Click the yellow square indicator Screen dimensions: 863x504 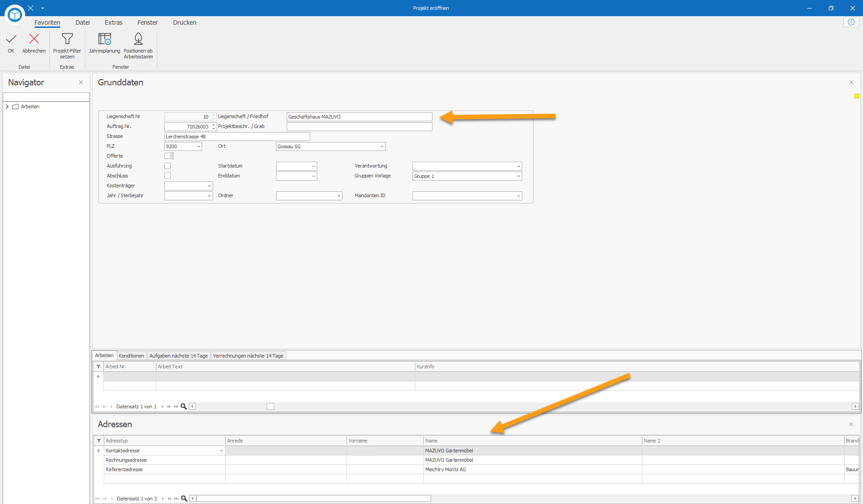[857, 96]
